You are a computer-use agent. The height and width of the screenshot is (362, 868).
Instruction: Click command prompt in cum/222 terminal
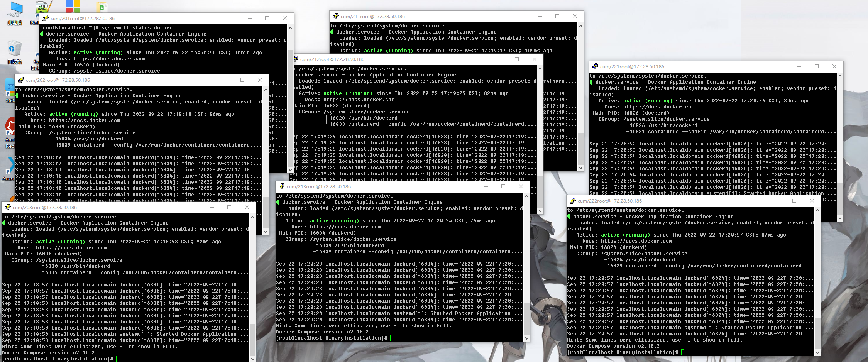[x=683, y=352]
